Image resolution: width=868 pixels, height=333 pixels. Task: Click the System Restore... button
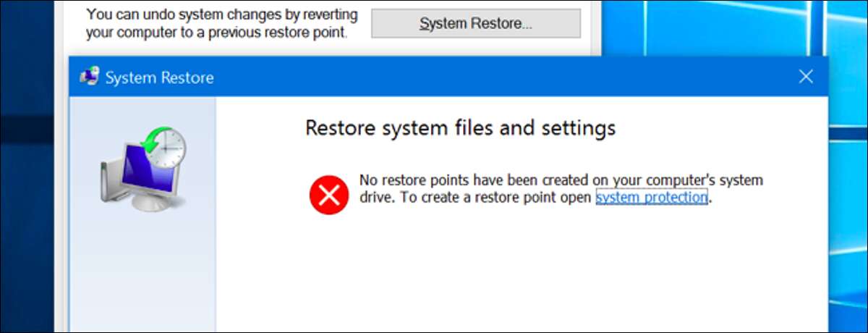click(x=475, y=23)
